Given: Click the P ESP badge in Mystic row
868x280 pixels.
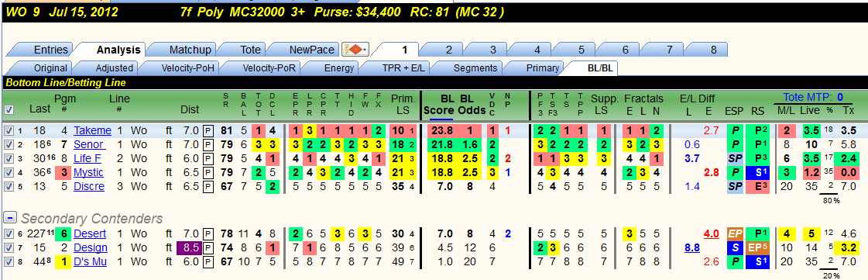Looking at the screenshot, I should 734,172.
